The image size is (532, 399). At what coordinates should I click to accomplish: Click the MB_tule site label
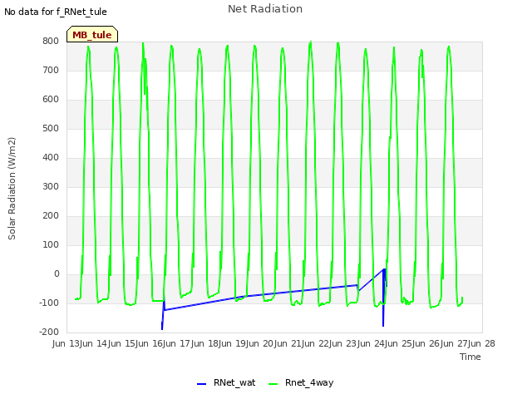[x=92, y=35]
